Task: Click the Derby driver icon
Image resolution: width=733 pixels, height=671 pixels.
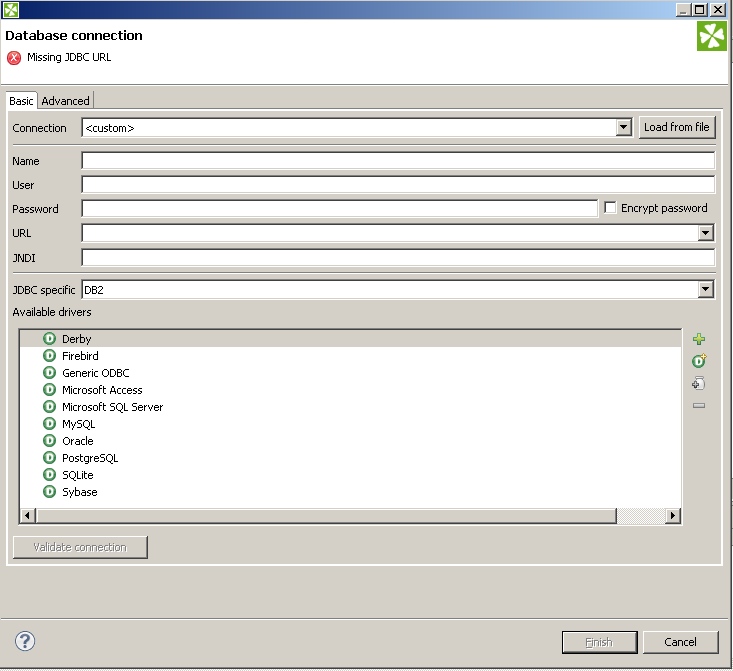Action: [x=49, y=339]
